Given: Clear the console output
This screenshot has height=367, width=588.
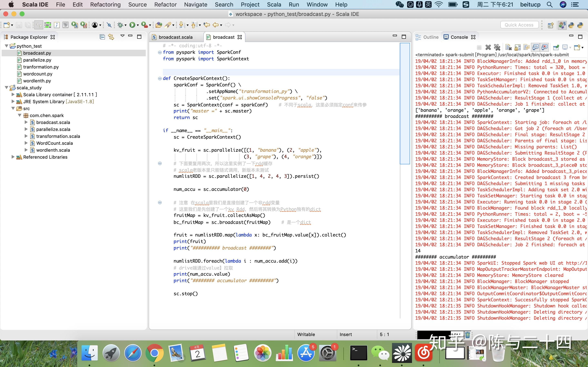Looking at the screenshot, I should click(509, 47).
